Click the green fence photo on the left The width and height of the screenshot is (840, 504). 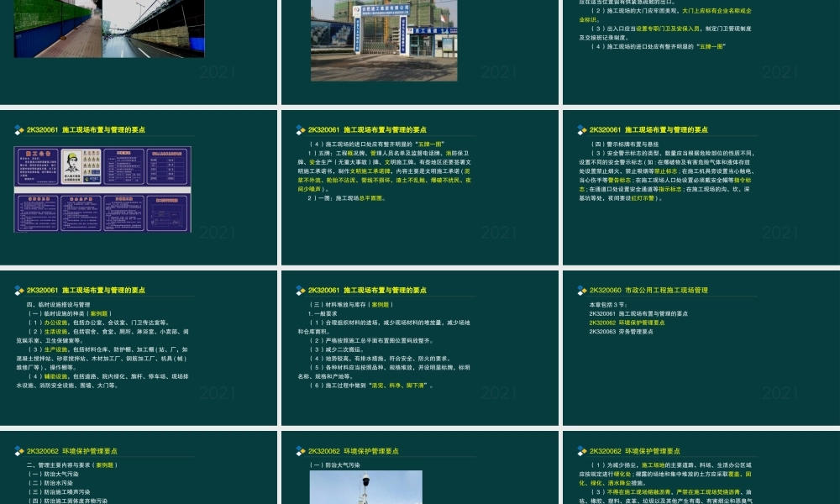tap(58, 29)
